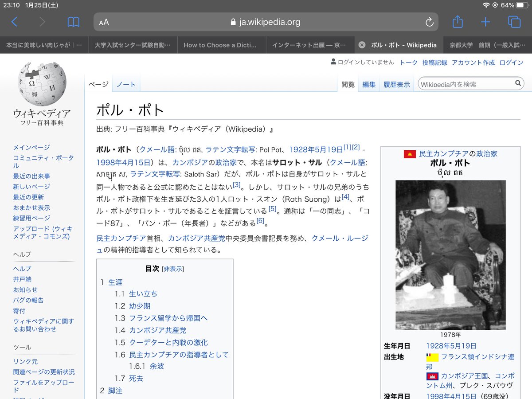
Task: Click the トーク link
Action: tap(409, 63)
